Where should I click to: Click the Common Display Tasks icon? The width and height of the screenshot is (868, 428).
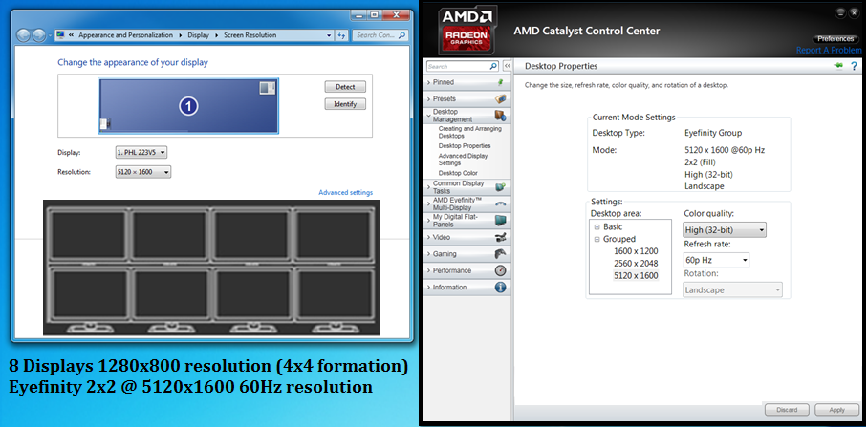500,187
